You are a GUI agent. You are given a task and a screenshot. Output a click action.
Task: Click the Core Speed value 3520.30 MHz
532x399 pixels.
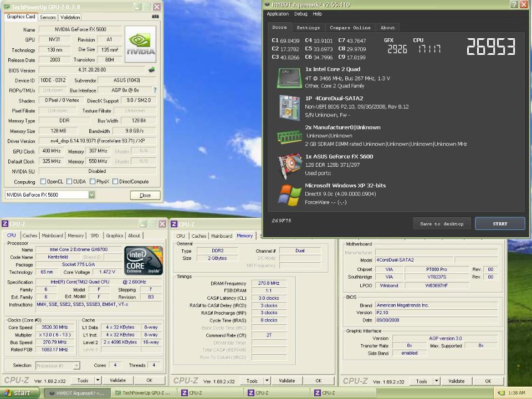tap(55, 327)
